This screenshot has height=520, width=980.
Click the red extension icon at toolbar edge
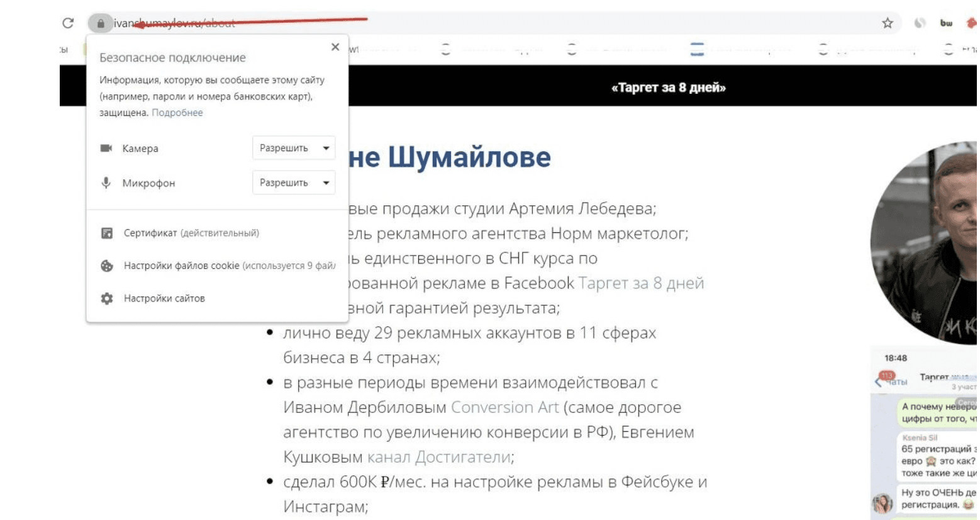click(x=972, y=23)
